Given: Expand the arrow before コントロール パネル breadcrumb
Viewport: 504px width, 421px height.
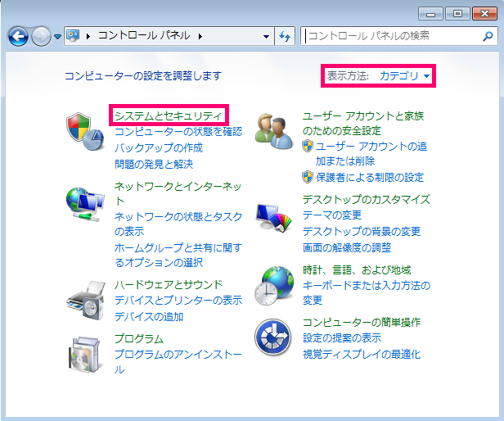Looking at the screenshot, I should 88,36.
